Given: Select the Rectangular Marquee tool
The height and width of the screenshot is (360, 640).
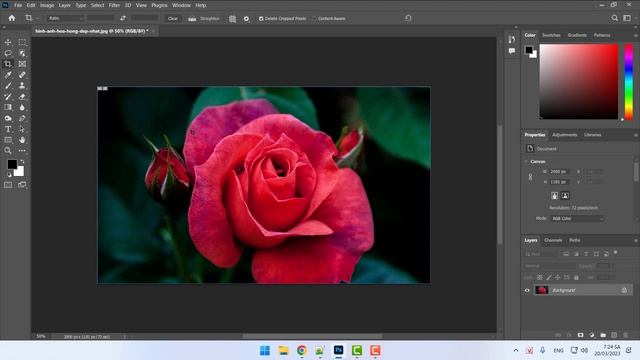Looking at the screenshot, I should [22, 42].
